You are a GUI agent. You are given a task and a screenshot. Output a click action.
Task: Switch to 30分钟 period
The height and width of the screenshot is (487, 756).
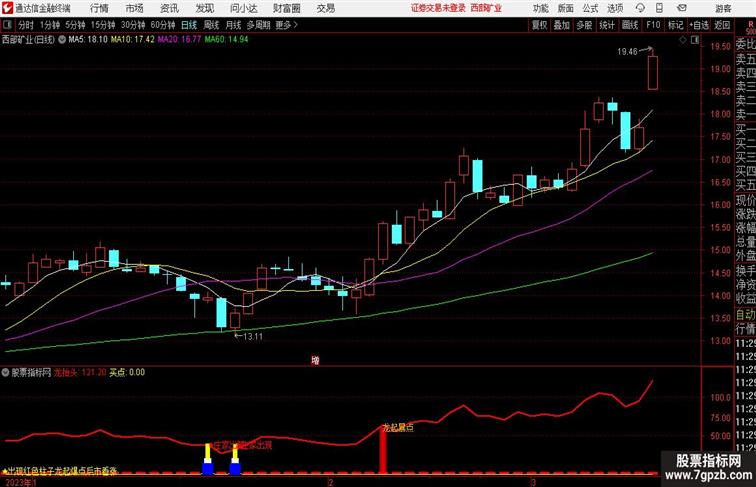point(133,25)
